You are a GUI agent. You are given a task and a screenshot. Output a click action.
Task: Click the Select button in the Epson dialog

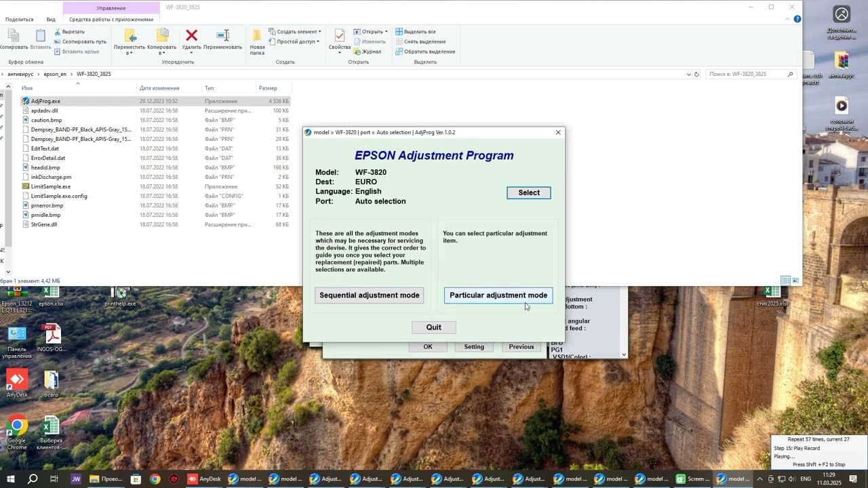[529, 192]
